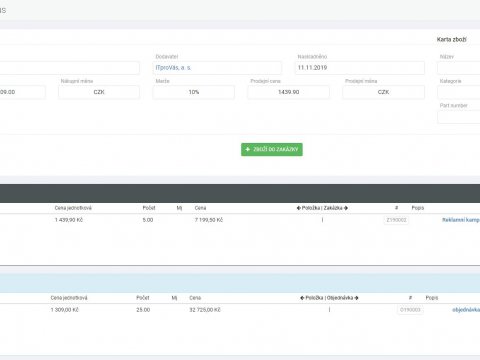Click the Part number input field
Screen dimensions: 480x360
click(x=459, y=117)
